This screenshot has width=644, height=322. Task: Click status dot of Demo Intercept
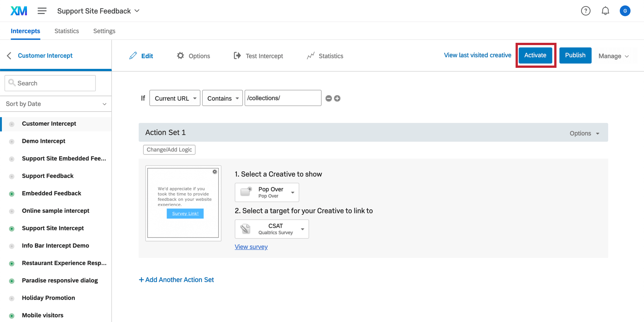pyautogui.click(x=12, y=142)
